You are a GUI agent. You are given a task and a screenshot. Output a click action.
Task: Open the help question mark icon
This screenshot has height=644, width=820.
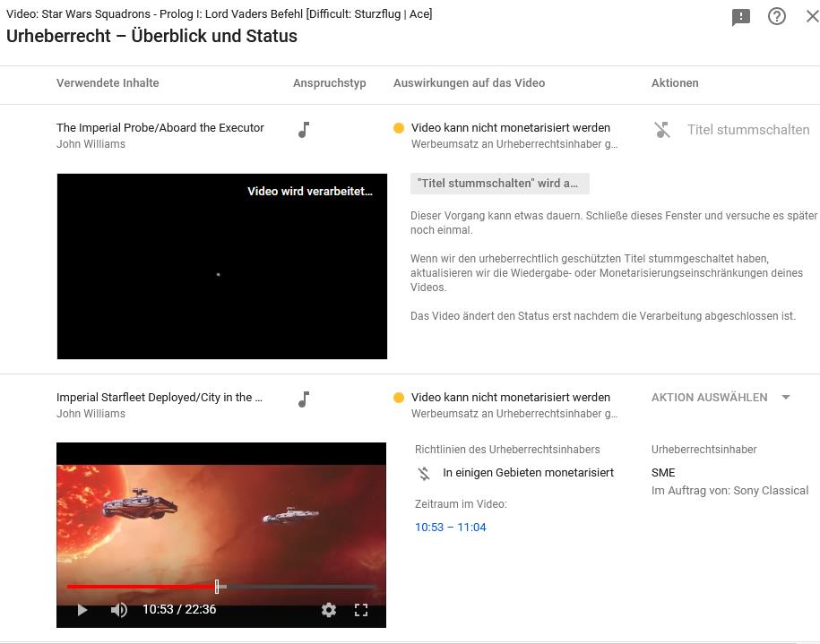[x=777, y=16]
